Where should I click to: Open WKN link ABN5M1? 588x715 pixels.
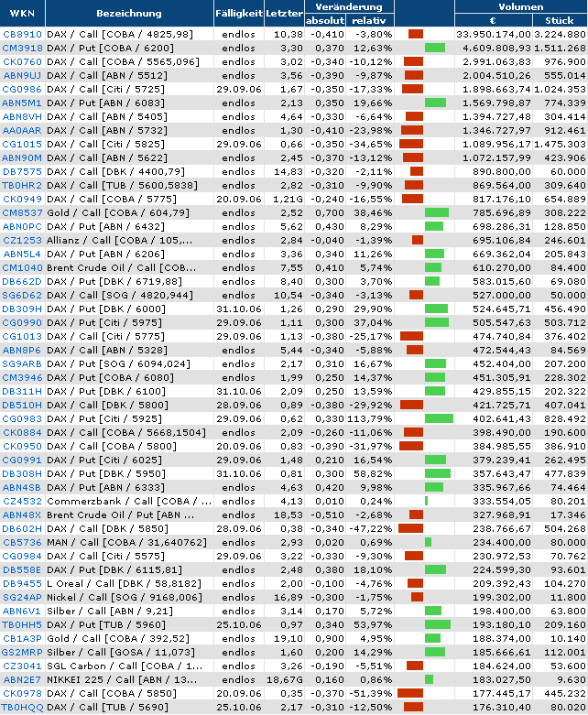22,103
